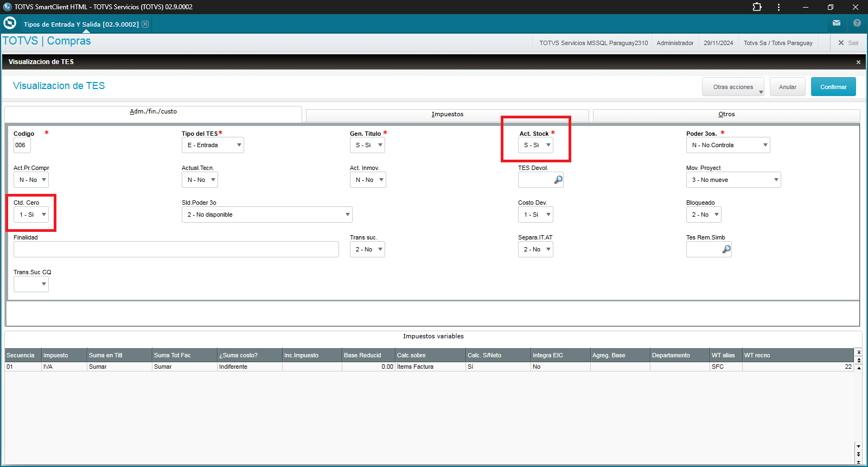Expand the Costo Dev. dropdown
The width and height of the screenshot is (868, 467).
point(535,214)
